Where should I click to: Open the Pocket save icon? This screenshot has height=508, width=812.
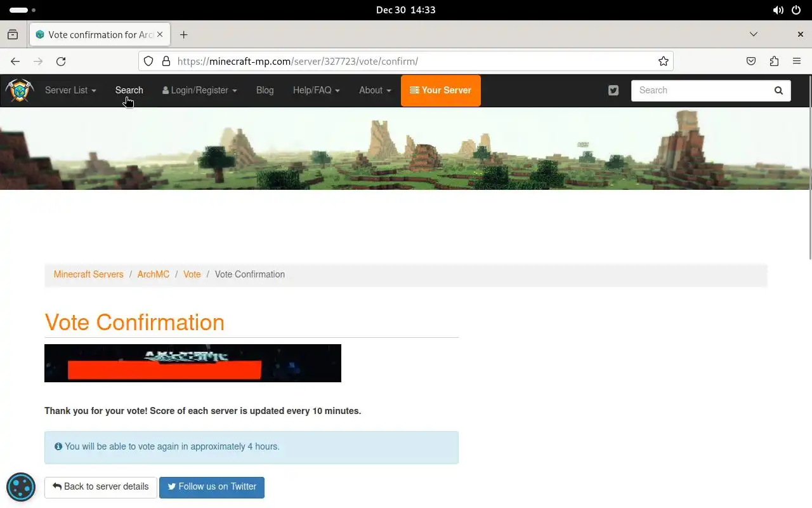coord(751,61)
